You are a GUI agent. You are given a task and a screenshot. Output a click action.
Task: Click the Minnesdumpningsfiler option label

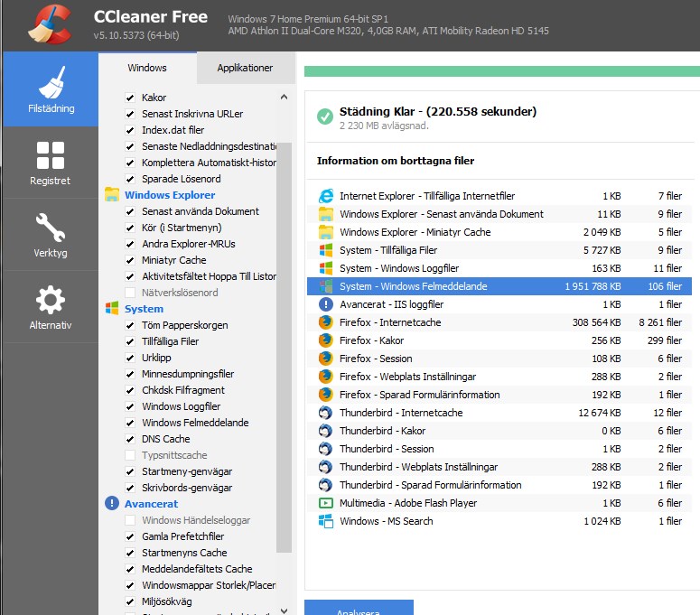(188, 374)
